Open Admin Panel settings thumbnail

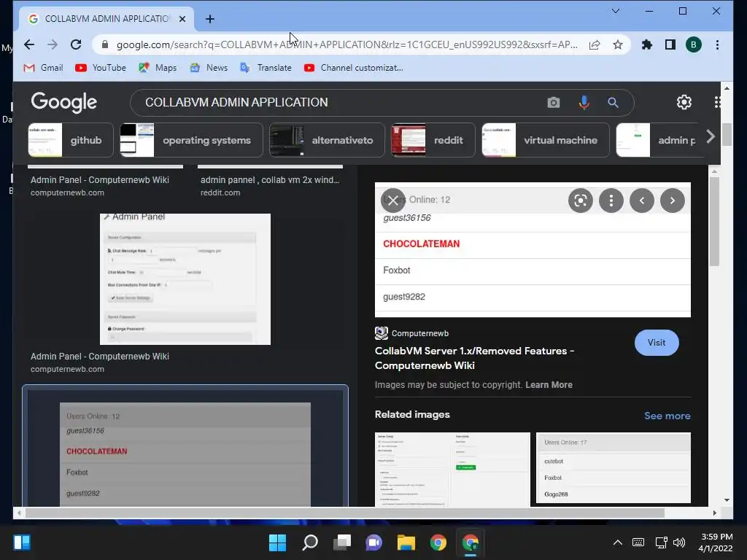point(185,279)
